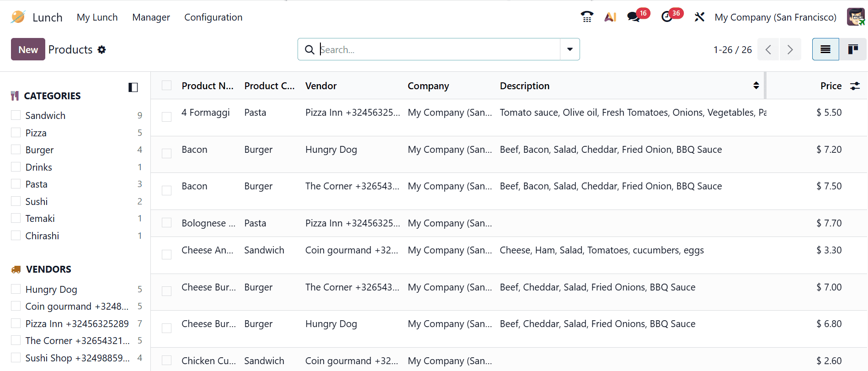The height and width of the screenshot is (371, 868).
Task: Open the My Lunch menu
Action: tap(97, 17)
